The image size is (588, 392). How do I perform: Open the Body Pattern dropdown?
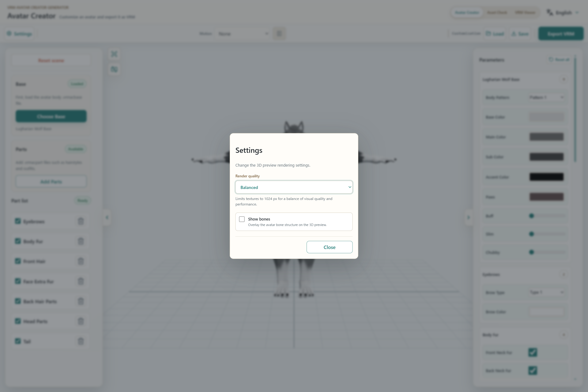click(547, 97)
